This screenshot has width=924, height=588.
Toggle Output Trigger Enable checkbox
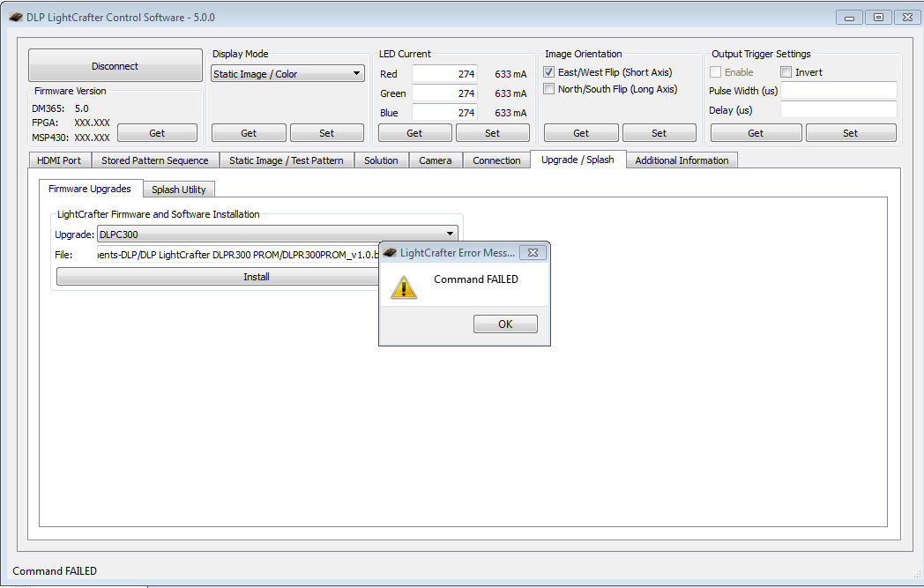[x=715, y=72]
